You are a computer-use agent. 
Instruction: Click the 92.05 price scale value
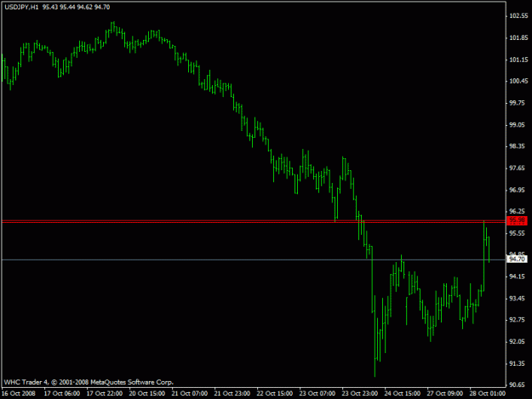coord(518,342)
